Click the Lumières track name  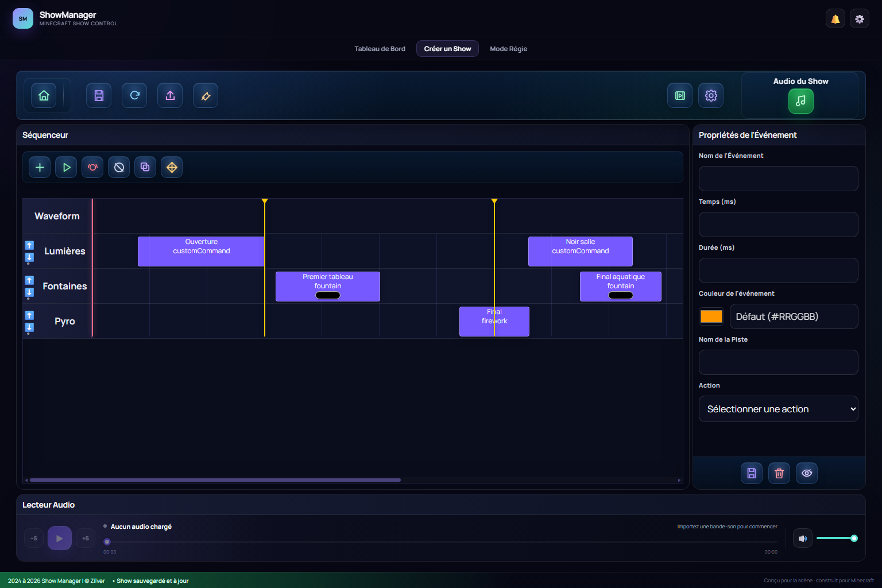[x=65, y=251]
